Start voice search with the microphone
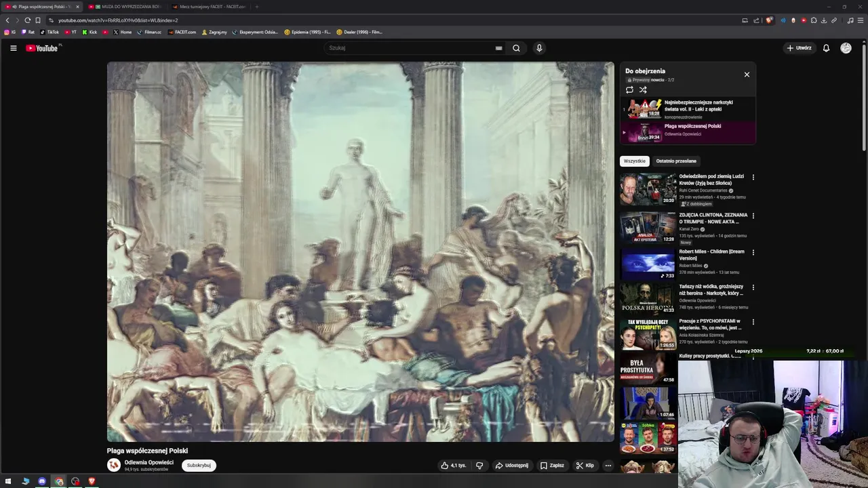 pyautogui.click(x=539, y=48)
